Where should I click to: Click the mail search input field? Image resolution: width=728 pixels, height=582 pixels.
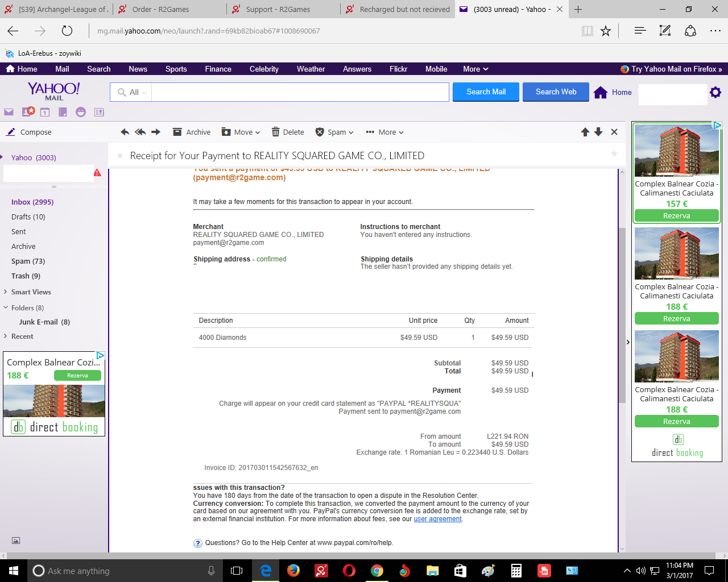coord(300,92)
